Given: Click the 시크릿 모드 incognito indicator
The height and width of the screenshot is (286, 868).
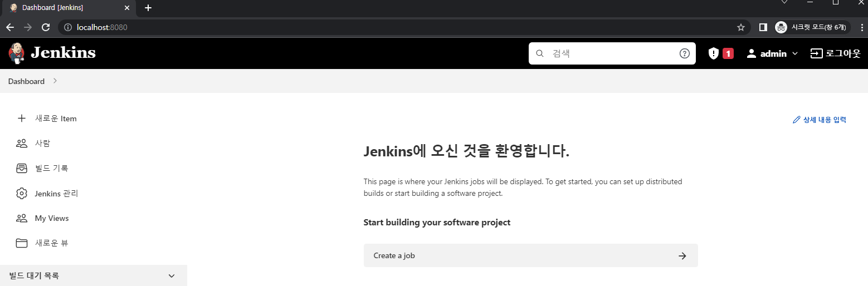Looking at the screenshot, I should 812,27.
